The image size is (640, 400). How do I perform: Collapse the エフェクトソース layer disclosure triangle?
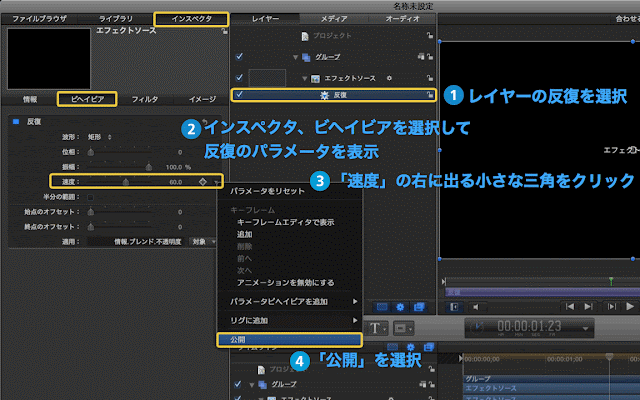304,78
